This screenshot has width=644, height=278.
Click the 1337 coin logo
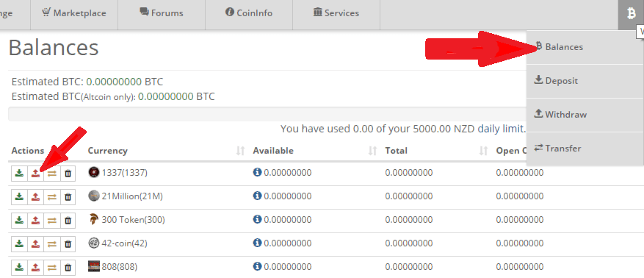[94, 172]
